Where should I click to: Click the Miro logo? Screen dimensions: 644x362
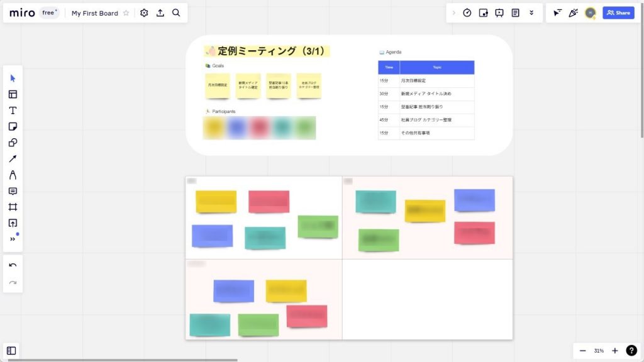coord(22,13)
